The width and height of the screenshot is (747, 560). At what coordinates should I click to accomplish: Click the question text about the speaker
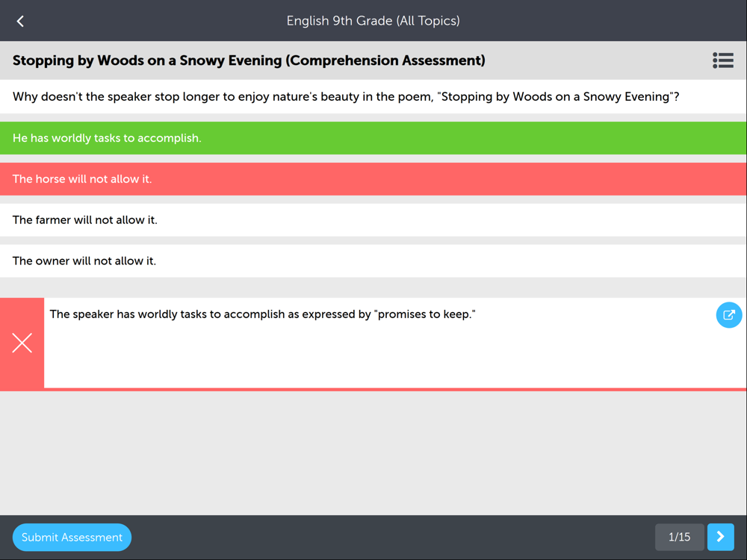[346, 96]
